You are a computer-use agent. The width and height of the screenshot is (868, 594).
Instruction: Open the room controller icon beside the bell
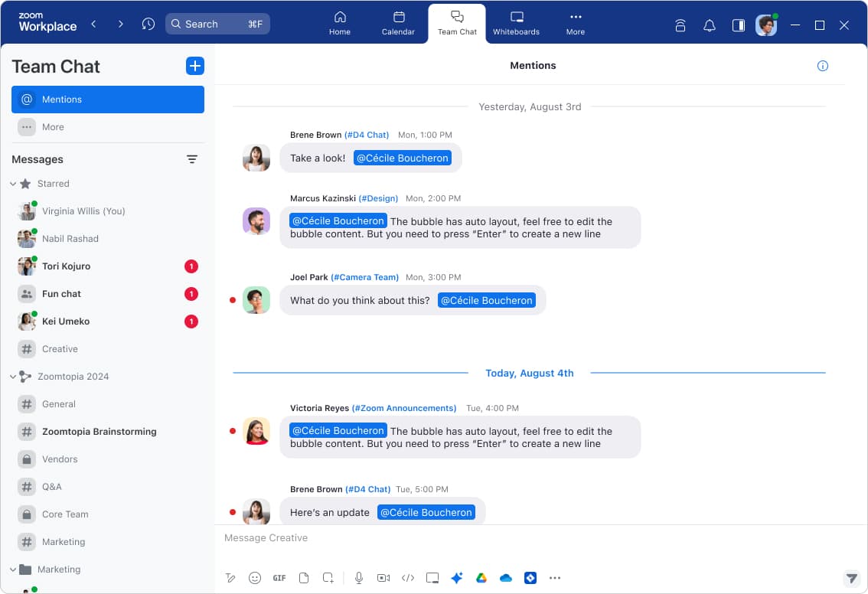pos(680,25)
